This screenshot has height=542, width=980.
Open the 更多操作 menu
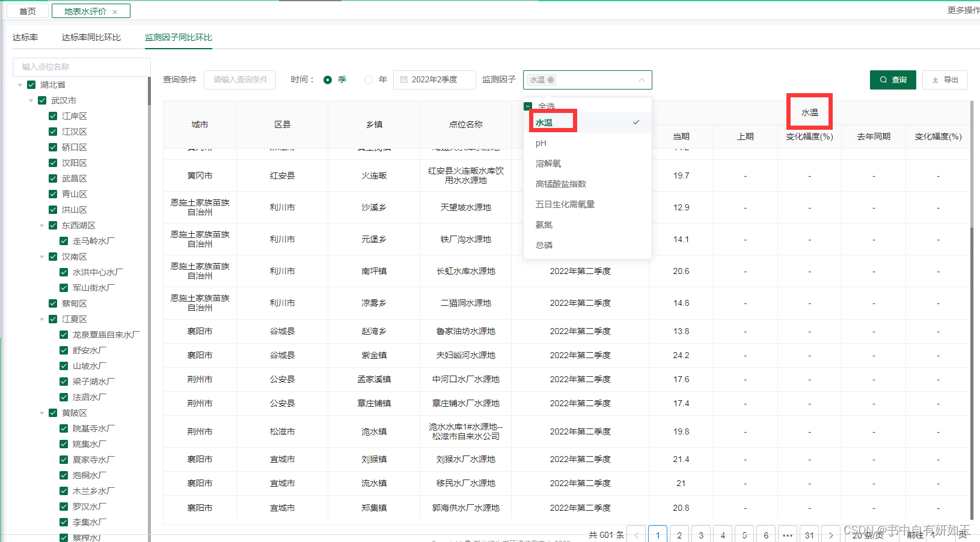pos(964,10)
